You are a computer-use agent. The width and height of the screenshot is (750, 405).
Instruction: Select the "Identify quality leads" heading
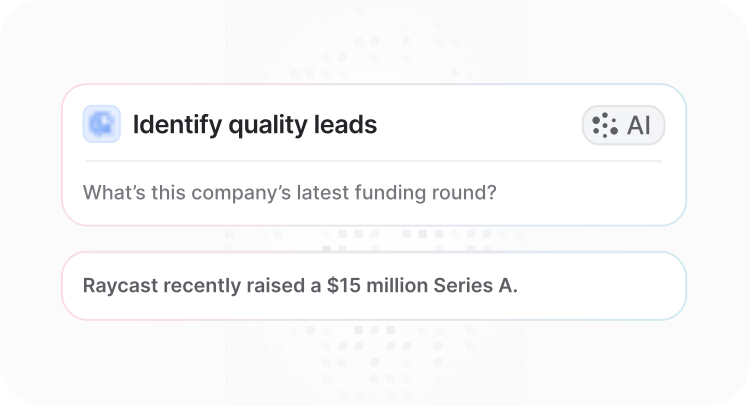(x=254, y=125)
